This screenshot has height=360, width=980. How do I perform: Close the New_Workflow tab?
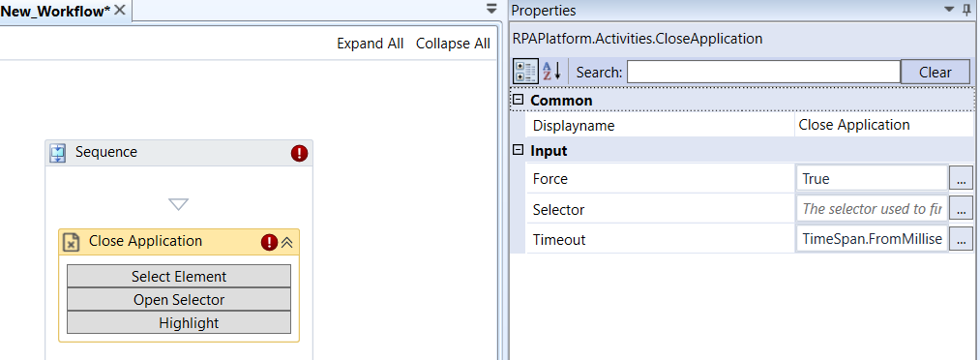click(121, 10)
